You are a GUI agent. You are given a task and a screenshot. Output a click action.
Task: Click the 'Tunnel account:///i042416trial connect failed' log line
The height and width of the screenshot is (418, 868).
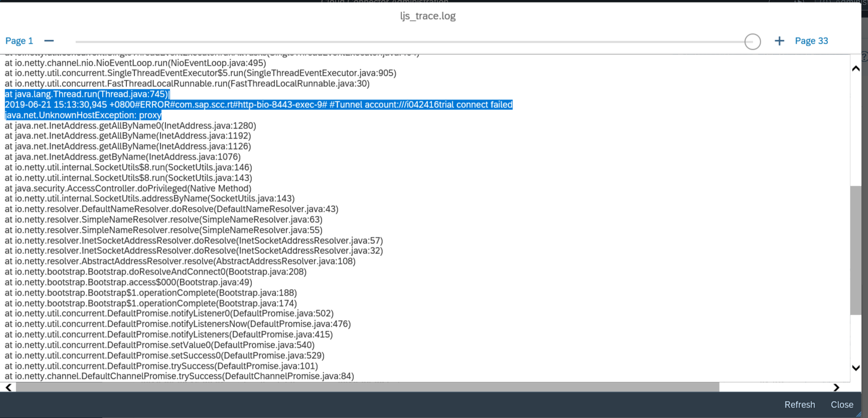point(259,104)
